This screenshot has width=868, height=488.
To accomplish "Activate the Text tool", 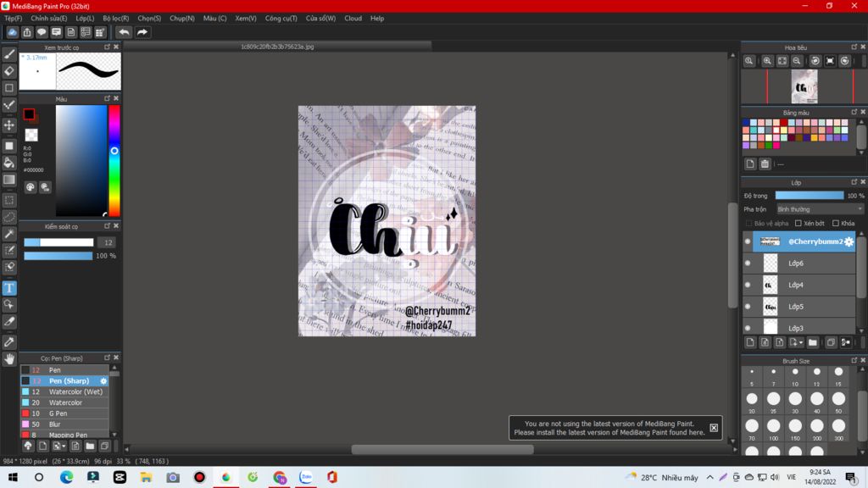I will click(9, 288).
